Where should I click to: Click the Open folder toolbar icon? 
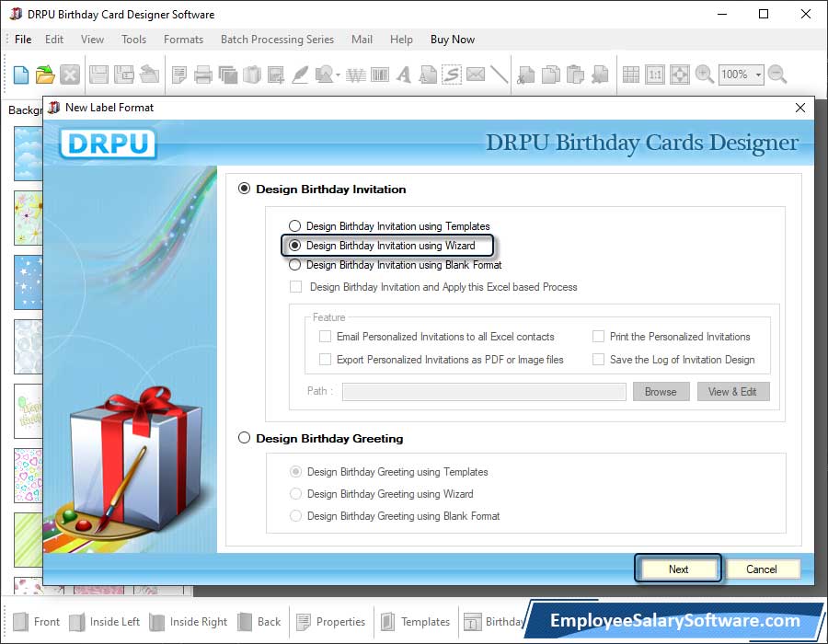45,75
